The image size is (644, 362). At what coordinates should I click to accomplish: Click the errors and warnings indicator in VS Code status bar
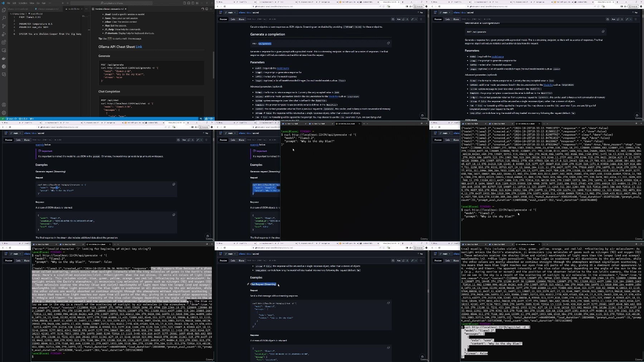[23, 119]
